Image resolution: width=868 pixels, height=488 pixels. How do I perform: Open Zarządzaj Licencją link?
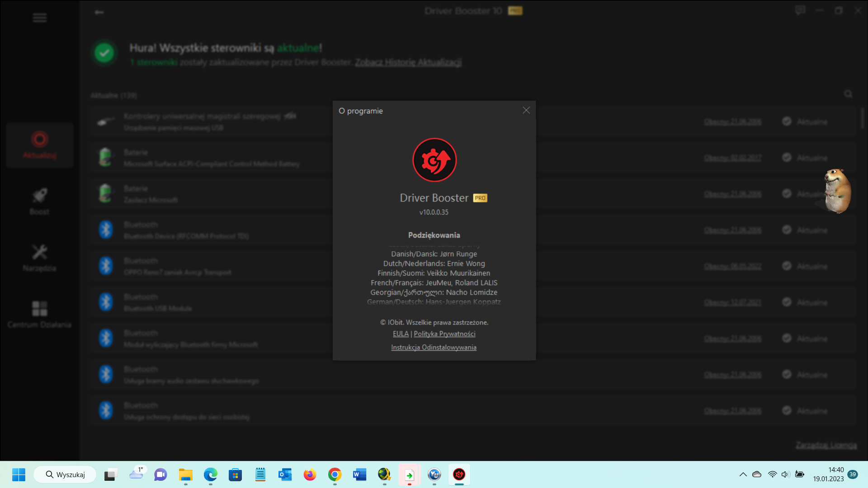[x=826, y=445]
